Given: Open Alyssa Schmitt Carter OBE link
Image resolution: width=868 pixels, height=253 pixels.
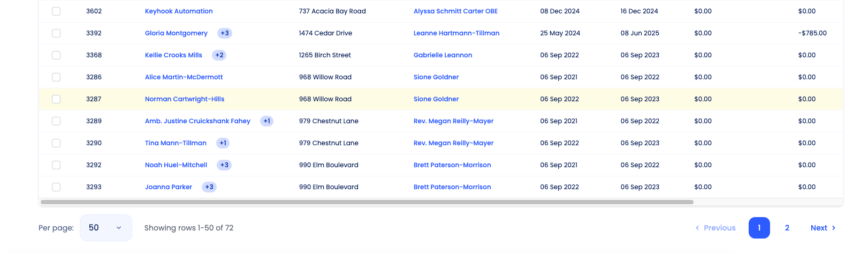Looking at the screenshot, I should pyautogui.click(x=455, y=11).
